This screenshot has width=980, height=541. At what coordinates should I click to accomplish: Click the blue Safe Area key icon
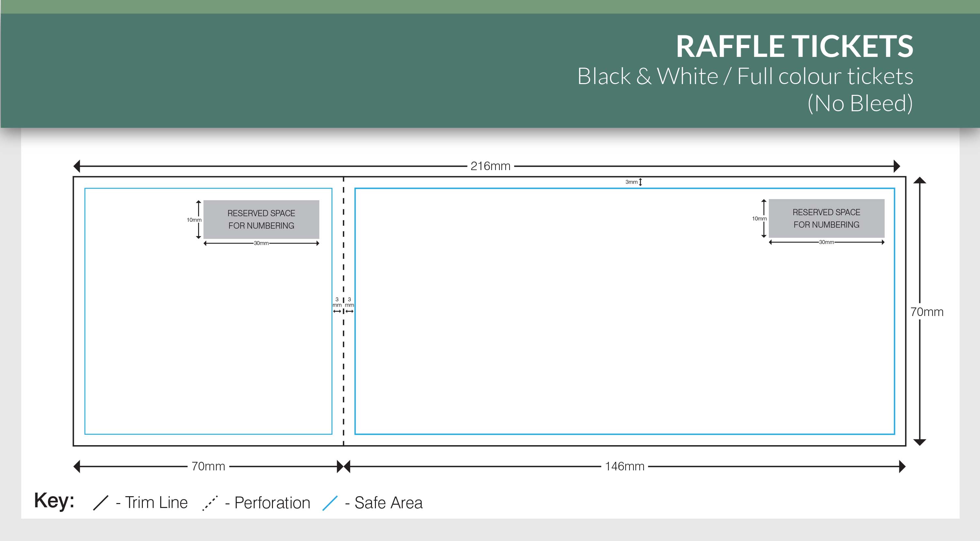pos(330,502)
